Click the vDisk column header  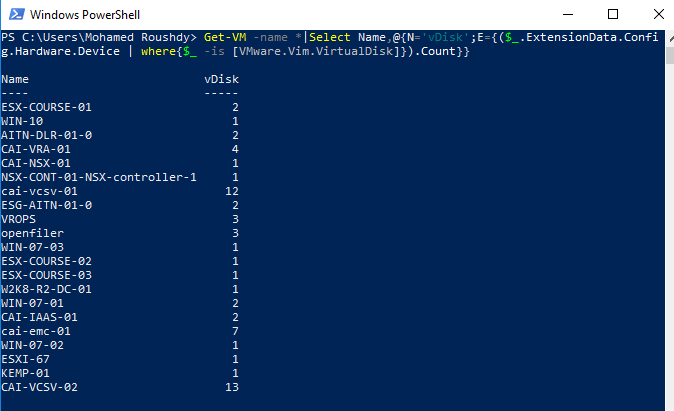[x=221, y=79]
